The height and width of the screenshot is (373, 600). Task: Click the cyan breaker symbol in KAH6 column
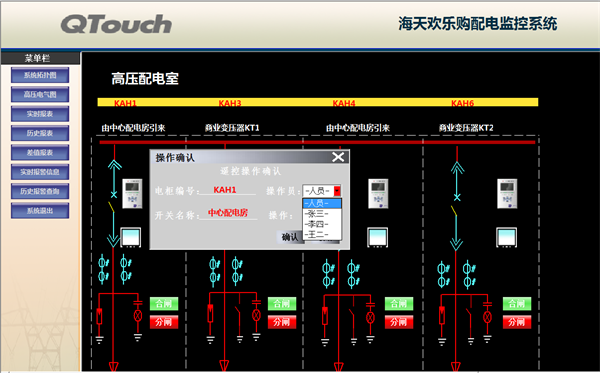click(457, 206)
